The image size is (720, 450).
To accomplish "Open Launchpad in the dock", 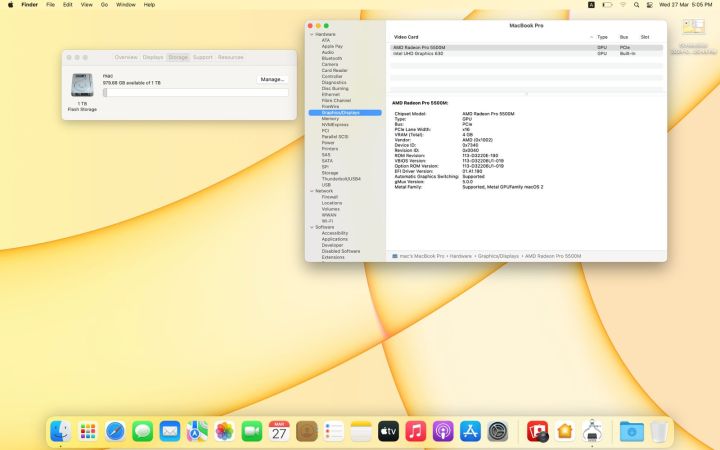I will point(88,431).
